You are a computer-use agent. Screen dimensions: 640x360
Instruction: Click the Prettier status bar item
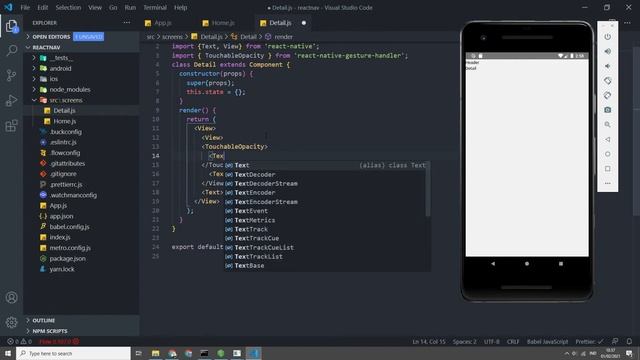point(589,341)
